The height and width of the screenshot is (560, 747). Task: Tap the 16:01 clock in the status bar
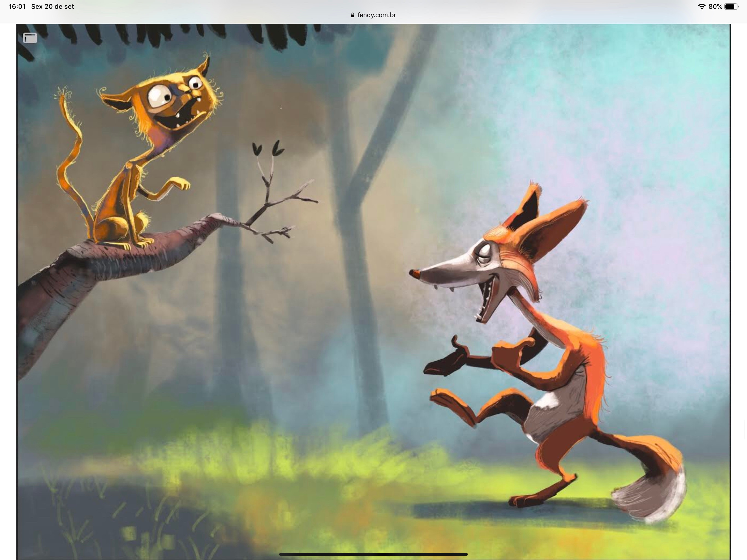[17, 6]
